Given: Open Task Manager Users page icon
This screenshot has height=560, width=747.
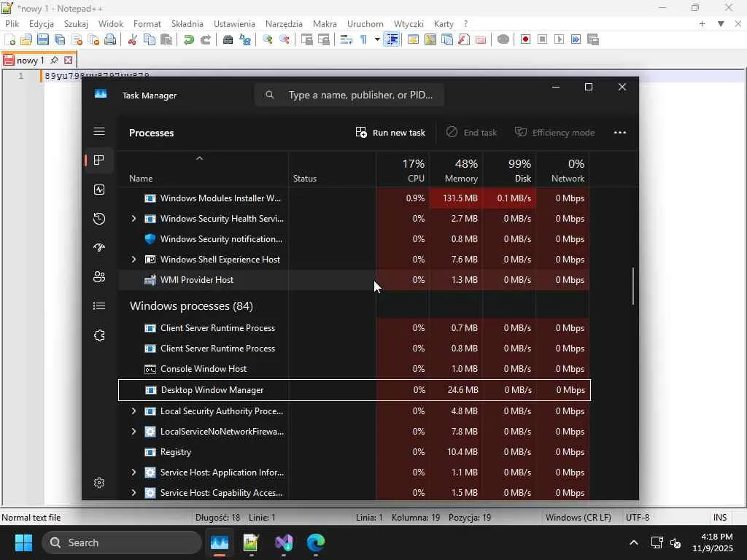Looking at the screenshot, I should 99,276.
